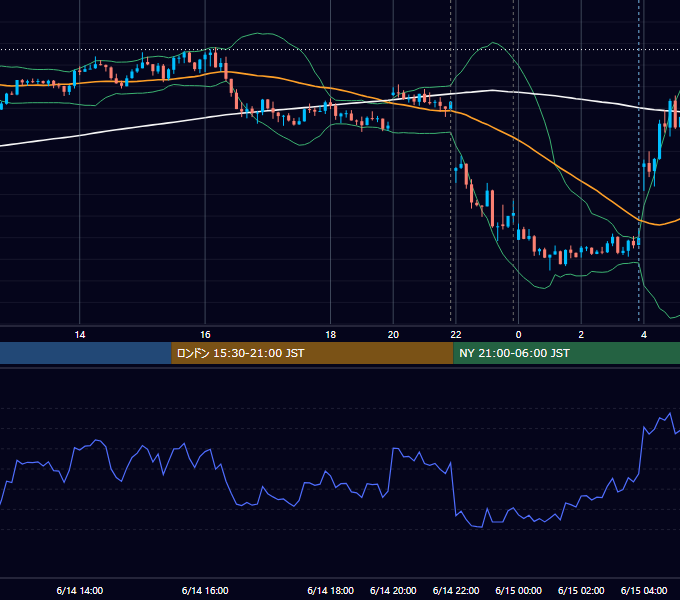The image size is (680, 600).
Task: Click the NY 21:00-06:00 JST session bar
Action: (x=566, y=353)
